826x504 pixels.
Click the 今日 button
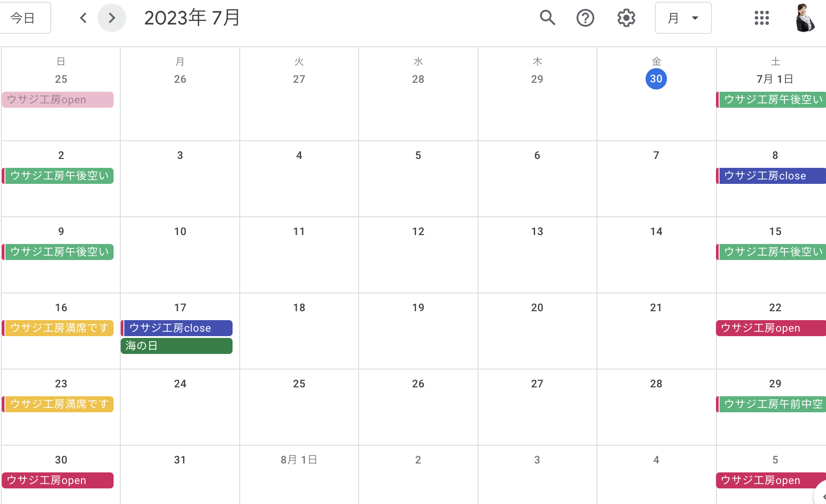23,18
